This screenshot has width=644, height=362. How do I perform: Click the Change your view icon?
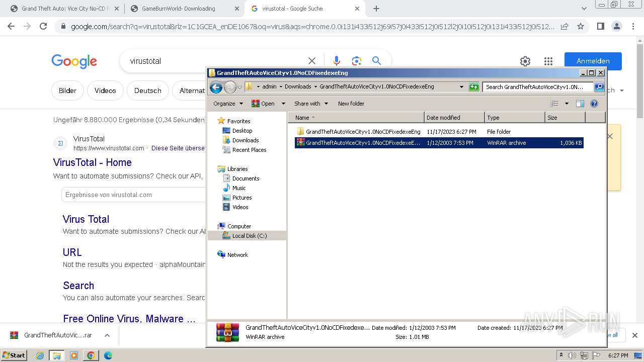click(554, 104)
